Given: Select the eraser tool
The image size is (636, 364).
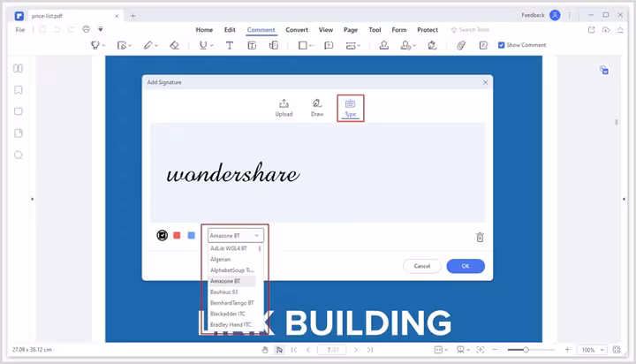Looking at the screenshot, I should click(x=174, y=45).
